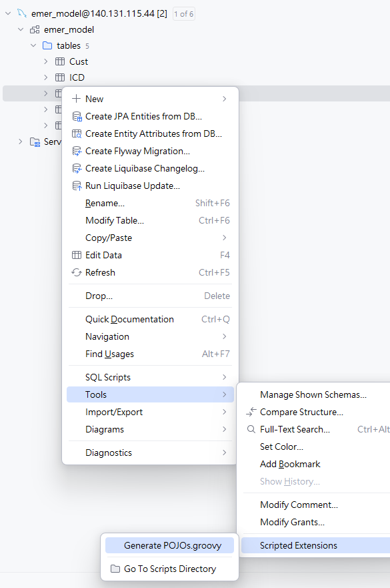This screenshot has height=588, width=390.
Task: Click the Create Flyway Migration icon
Action: coord(77,151)
